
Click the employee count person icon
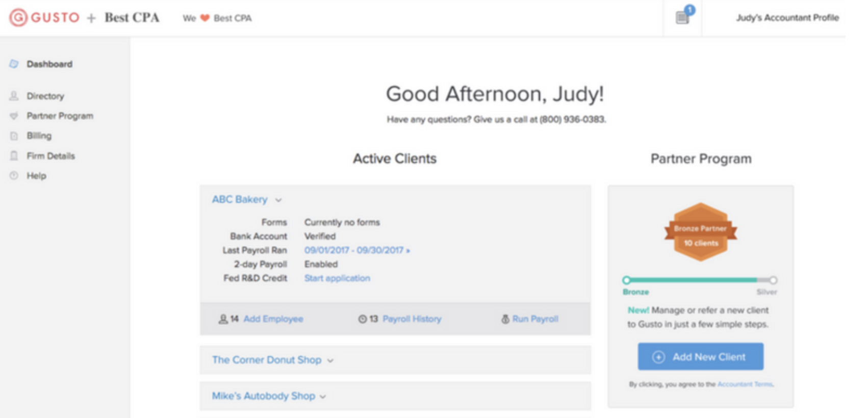point(223,319)
